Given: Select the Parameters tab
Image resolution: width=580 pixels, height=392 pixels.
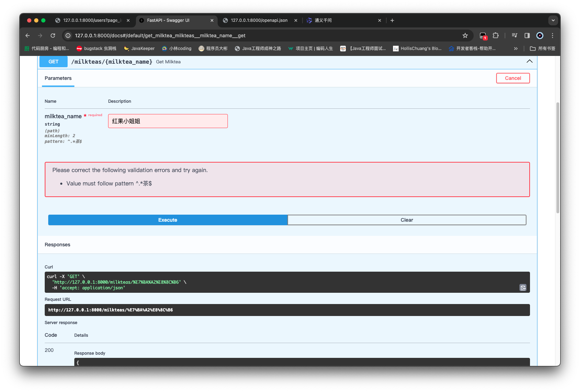Looking at the screenshot, I should tap(58, 78).
